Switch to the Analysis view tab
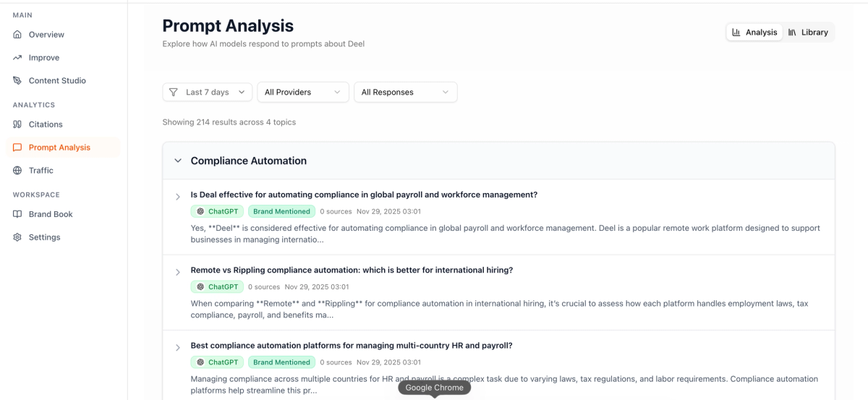 tap(754, 33)
